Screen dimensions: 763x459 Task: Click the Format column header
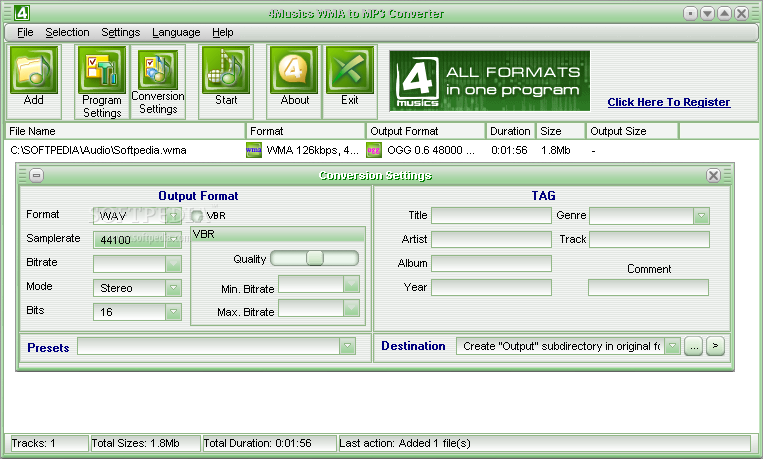[x=306, y=131]
